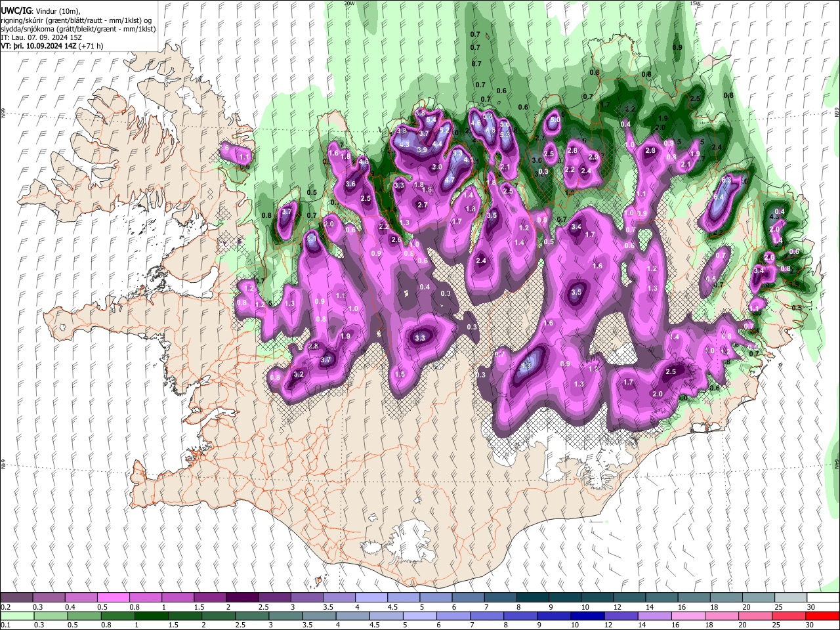This screenshot has height=630, width=840.
Task: Click the pink 18 swatch in rain scale
Action: (722, 616)
